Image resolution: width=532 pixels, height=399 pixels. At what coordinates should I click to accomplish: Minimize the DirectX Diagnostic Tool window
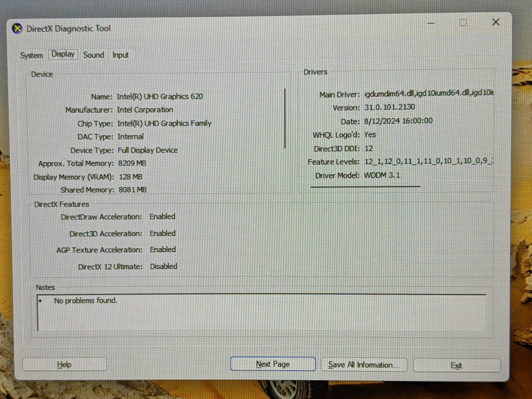[x=431, y=23]
